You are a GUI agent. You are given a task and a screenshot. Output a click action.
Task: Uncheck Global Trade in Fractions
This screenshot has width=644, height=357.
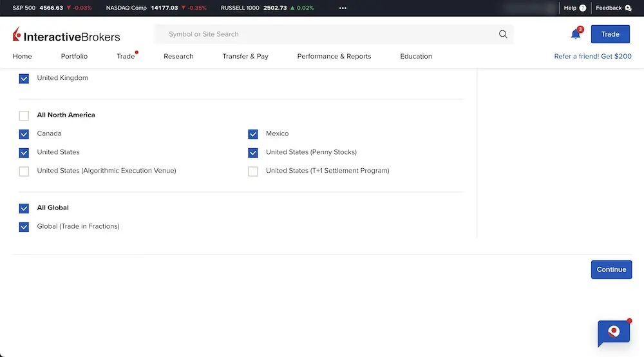pos(24,227)
